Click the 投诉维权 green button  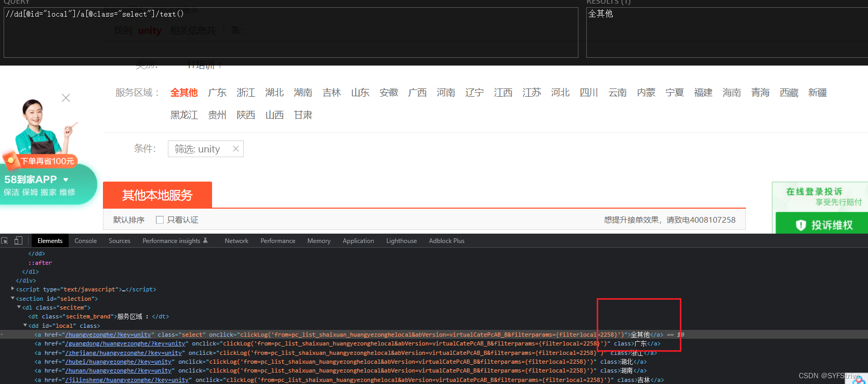pos(822,223)
